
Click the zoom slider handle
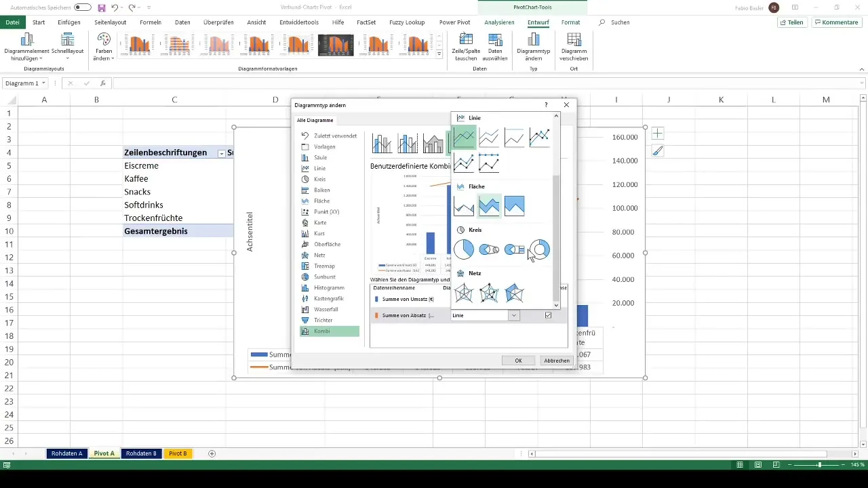(819, 465)
